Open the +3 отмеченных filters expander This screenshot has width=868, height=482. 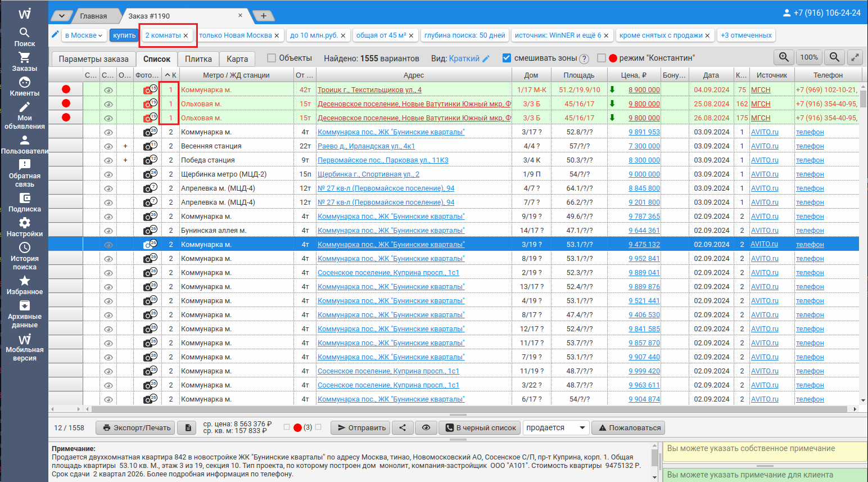[x=746, y=35]
